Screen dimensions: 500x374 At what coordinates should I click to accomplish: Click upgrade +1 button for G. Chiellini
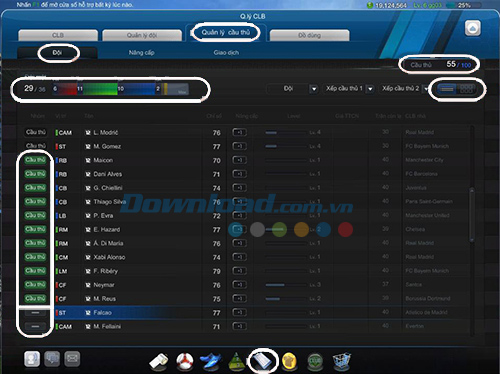coord(239,188)
